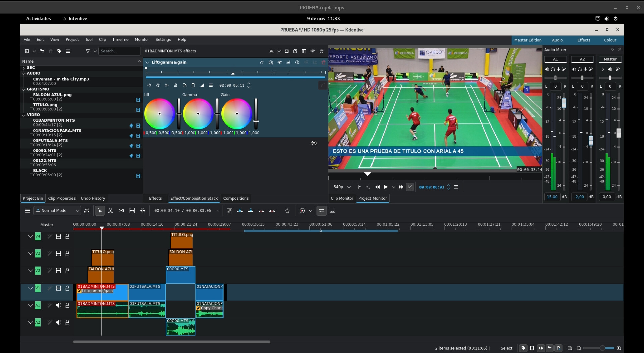644x353 pixels.
Task: Open the GNOME Actividades overview
Action: point(39,19)
